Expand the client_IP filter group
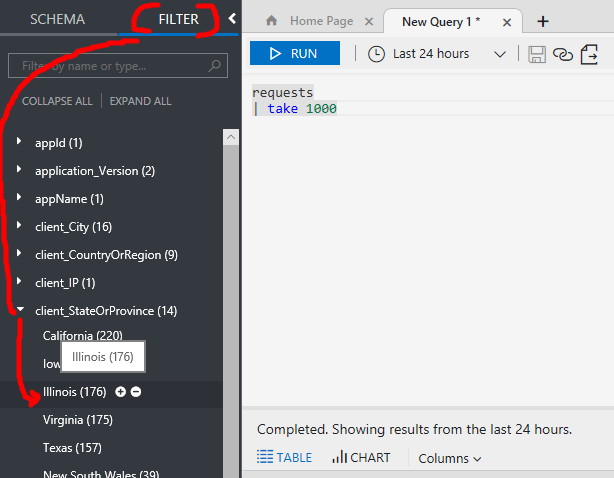This screenshot has width=614, height=478. click(18, 281)
